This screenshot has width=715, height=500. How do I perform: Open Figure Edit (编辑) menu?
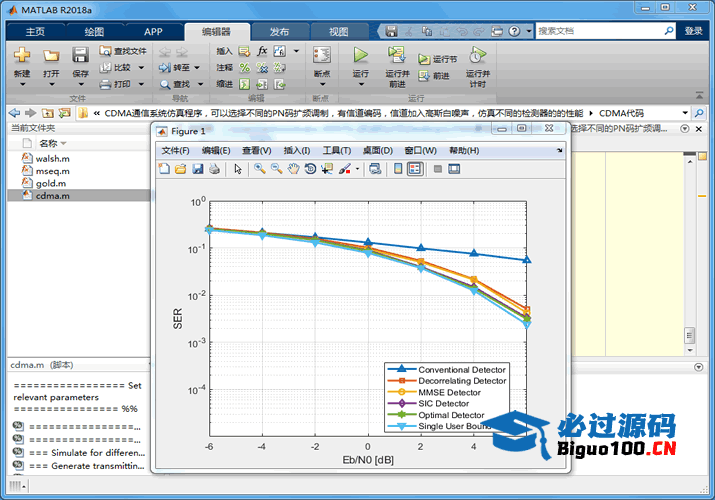click(x=216, y=150)
